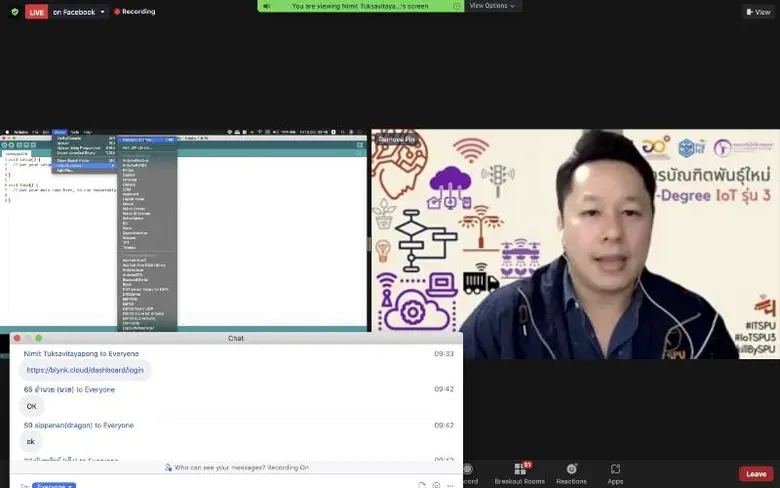Image resolution: width=780 pixels, height=488 pixels.
Task: Expand the View Options dropdown
Action: coord(493,6)
